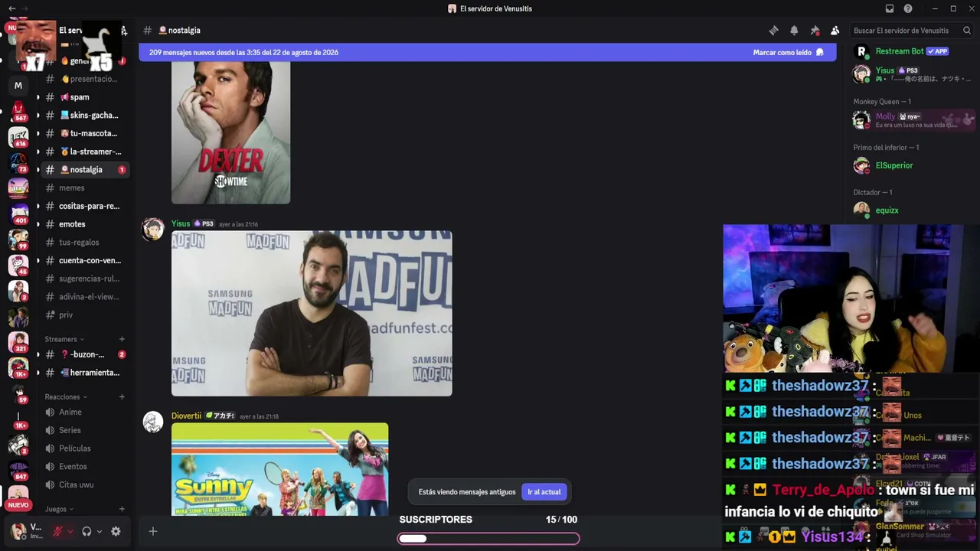
Task: Open server icon with 321 badge
Action: [18, 342]
